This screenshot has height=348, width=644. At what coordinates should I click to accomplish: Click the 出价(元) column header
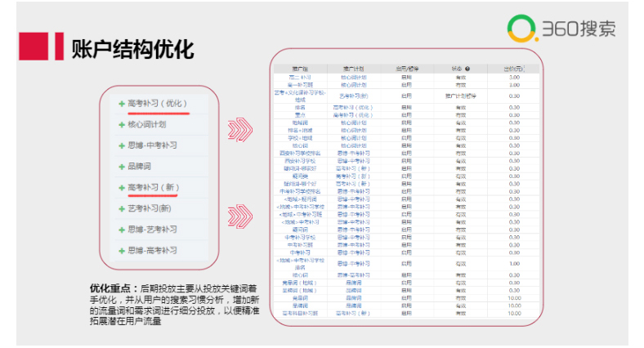coord(514,69)
